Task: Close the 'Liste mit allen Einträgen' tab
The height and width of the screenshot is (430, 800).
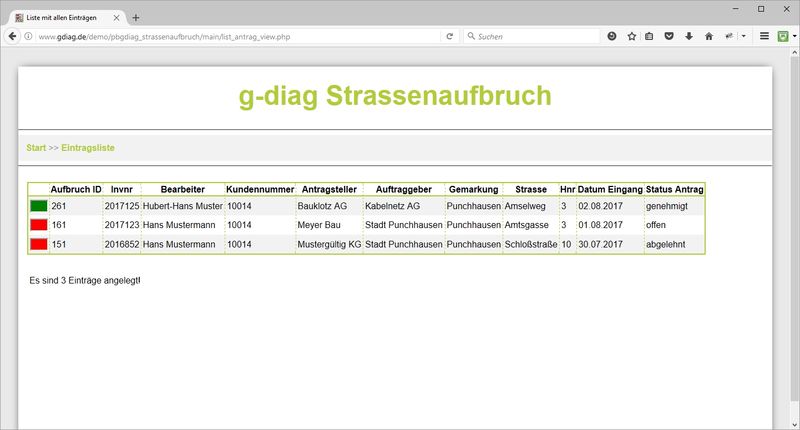Action: click(x=118, y=17)
